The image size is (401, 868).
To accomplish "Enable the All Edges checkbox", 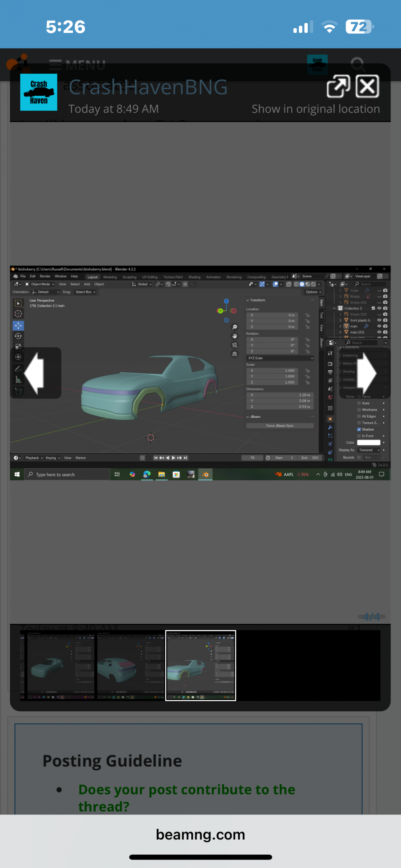I will coord(359,416).
